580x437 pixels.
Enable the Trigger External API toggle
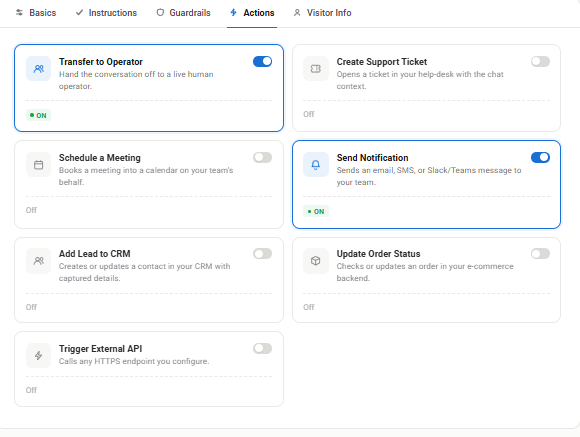(x=263, y=349)
